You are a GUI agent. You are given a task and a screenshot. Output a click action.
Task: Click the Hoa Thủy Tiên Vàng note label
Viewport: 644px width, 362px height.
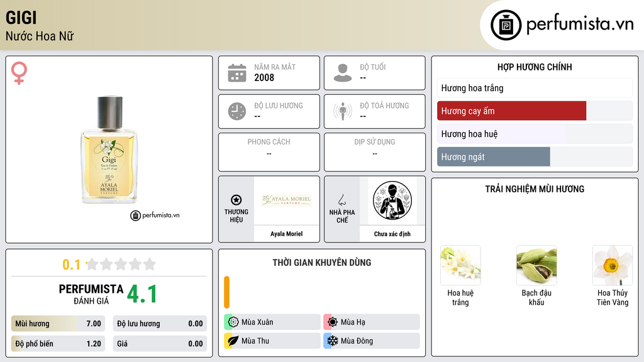coord(613,297)
